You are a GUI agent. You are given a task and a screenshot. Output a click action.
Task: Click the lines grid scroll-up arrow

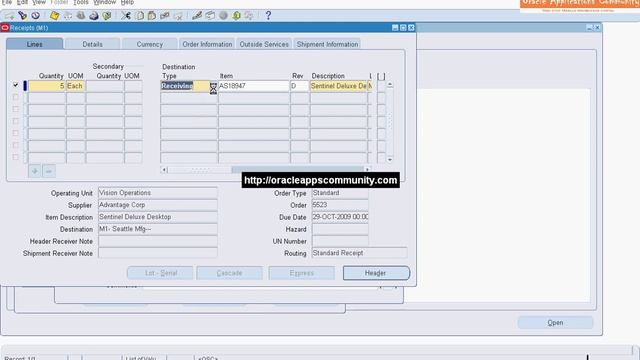pyautogui.click(x=390, y=84)
